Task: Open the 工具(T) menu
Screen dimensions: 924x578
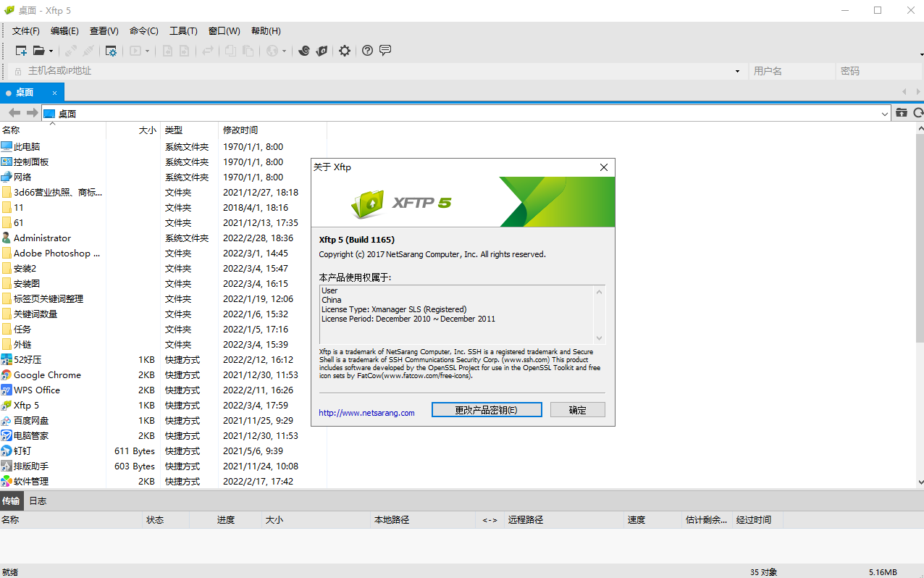Action: click(x=183, y=30)
